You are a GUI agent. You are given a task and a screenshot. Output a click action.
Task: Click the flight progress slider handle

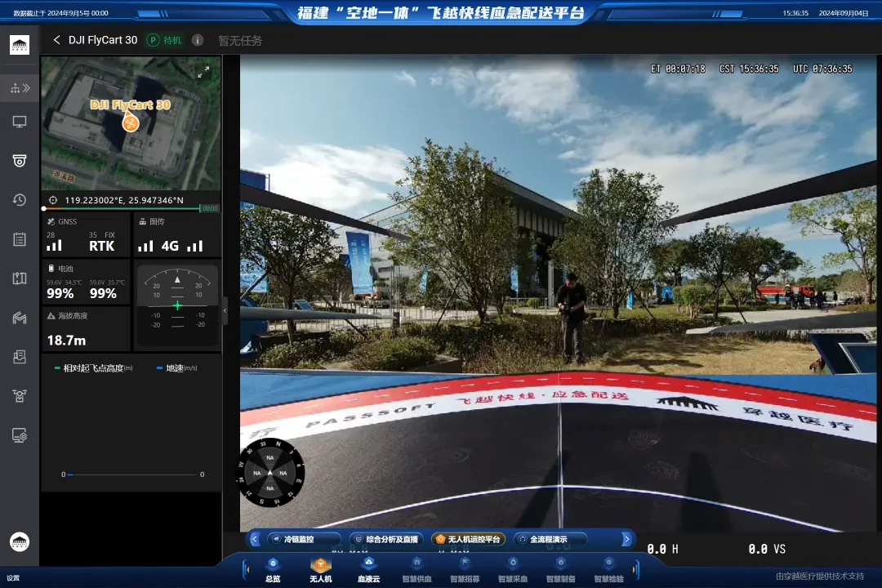click(44, 209)
